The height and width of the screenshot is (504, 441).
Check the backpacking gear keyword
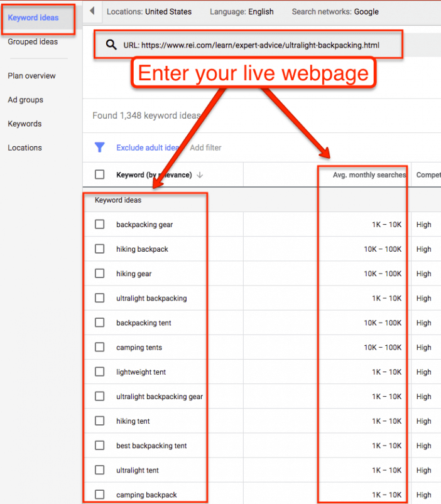[x=100, y=224]
